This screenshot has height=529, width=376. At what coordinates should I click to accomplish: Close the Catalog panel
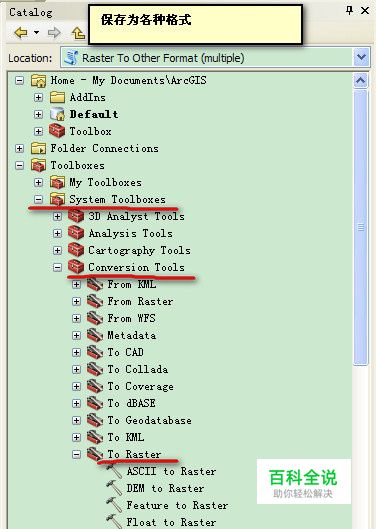coord(365,10)
